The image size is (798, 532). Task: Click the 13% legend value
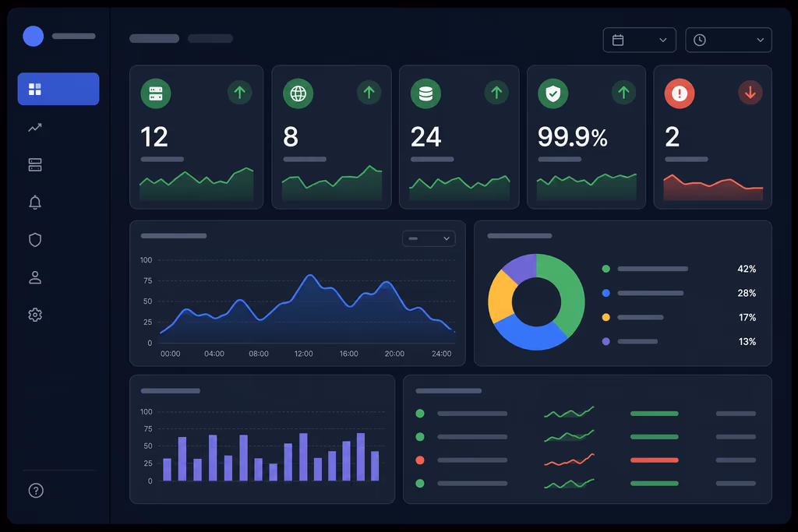[x=747, y=342]
